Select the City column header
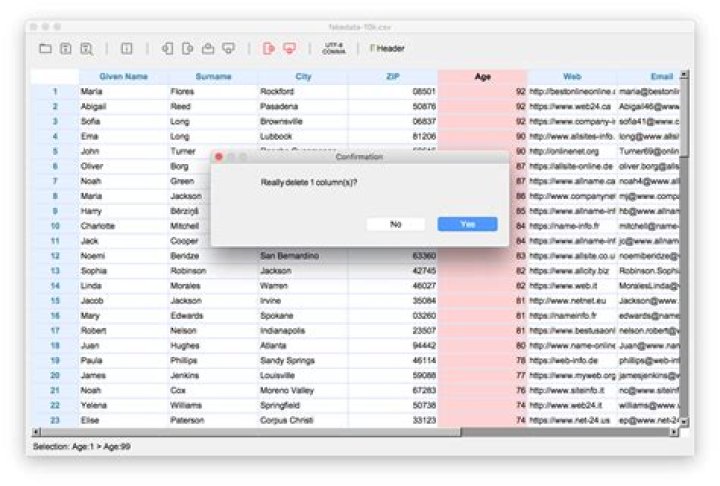This screenshot has height=486, width=720. pyautogui.click(x=303, y=77)
